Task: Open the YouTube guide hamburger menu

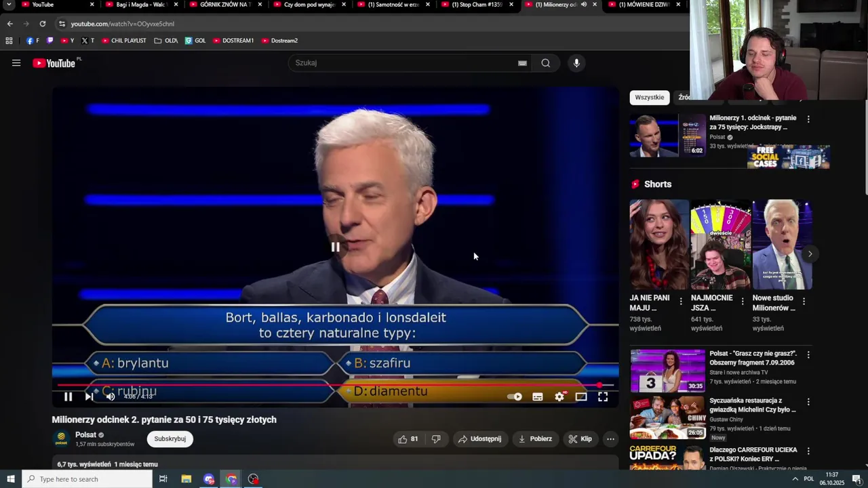Action: pyautogui.click(x=16, y=63)
